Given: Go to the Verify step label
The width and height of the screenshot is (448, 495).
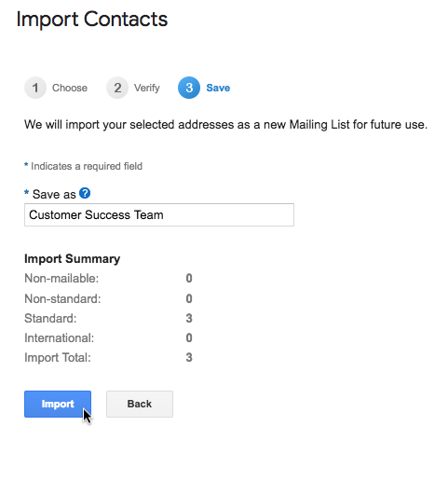Looking at the screenshot, I should tap(147, 88).
